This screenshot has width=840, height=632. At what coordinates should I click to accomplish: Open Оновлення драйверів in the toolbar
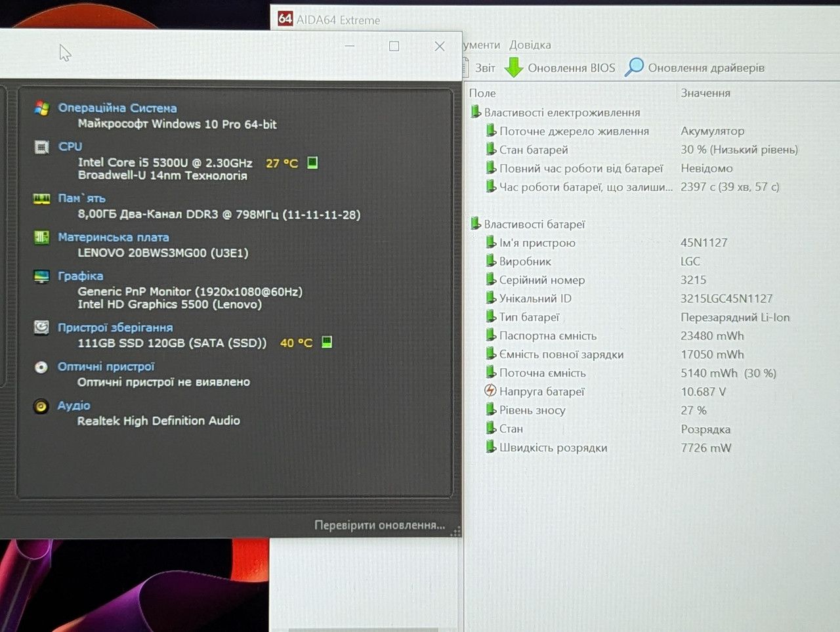(706, 68)
